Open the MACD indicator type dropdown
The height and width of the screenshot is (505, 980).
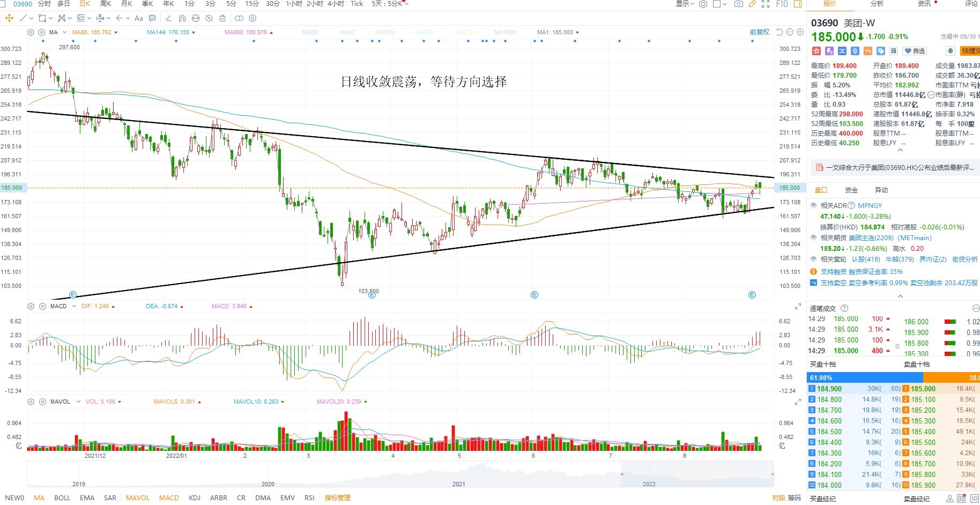click(74, 306)
